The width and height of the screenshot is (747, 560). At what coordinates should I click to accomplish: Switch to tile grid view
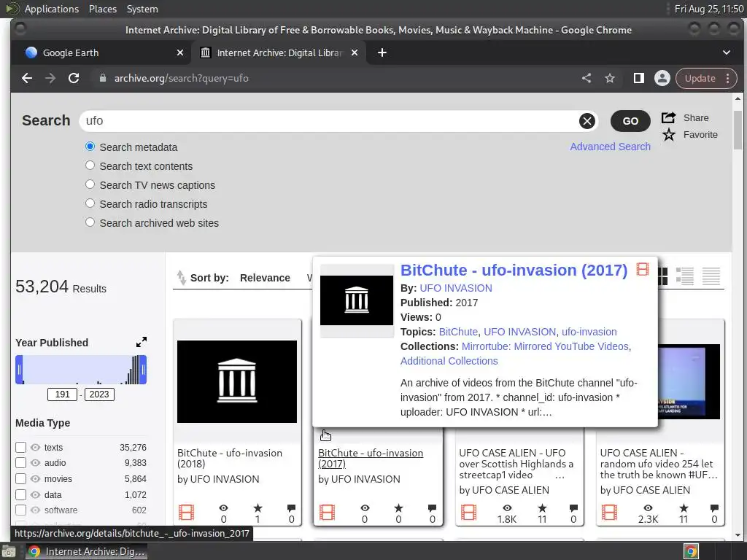point(662,276)
